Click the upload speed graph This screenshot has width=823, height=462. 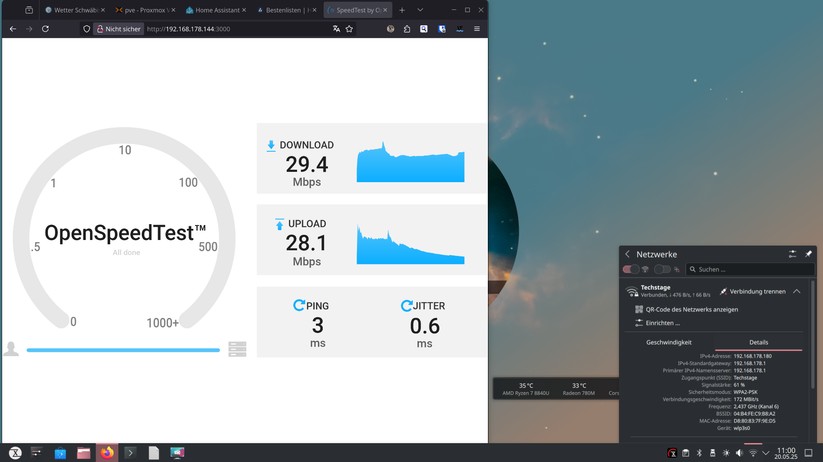(x=410, y=244)
